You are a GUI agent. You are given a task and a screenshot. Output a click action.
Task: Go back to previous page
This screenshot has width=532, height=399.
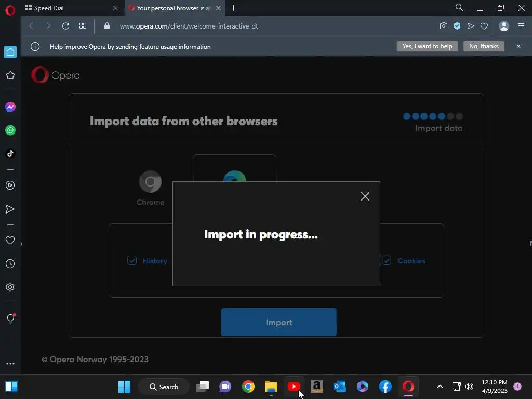pos(31,26)
